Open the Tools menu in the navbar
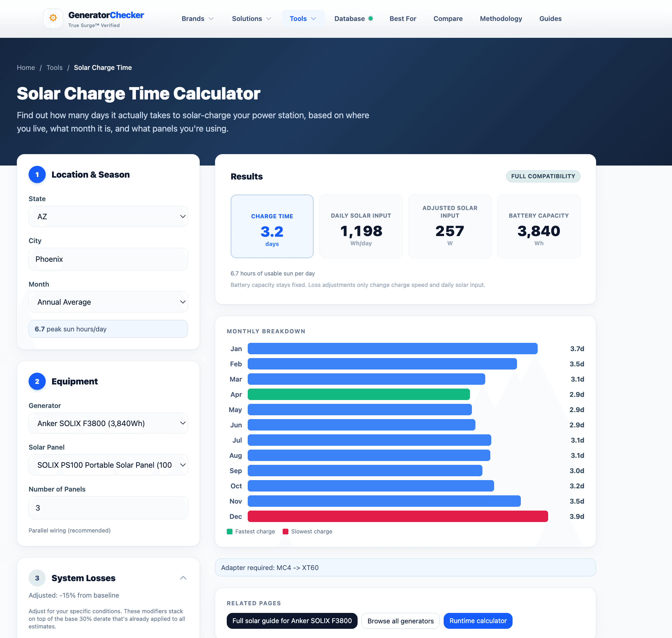 pos(303,18)
